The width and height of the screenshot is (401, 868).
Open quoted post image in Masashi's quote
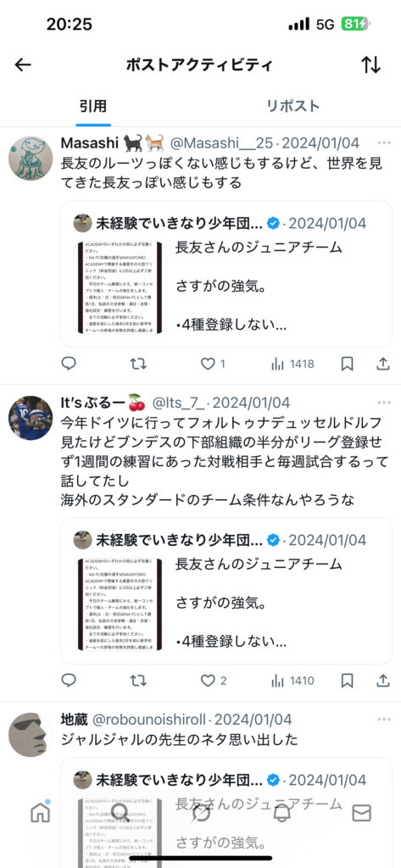(x=120, y=287)
